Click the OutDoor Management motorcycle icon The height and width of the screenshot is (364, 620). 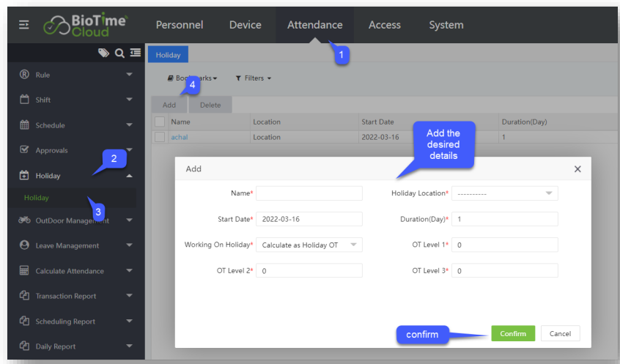pos(24,220)
